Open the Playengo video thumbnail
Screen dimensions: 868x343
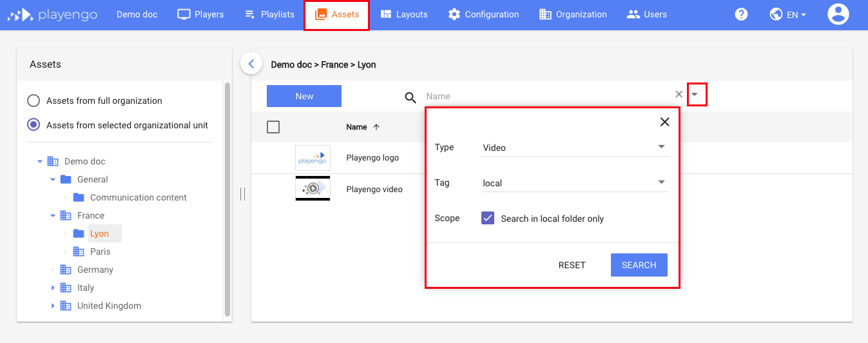point(313,188)
